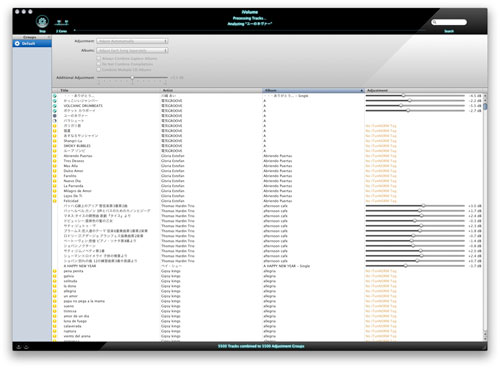Select the Abriendo Puertas title row
Screen dimensions: 500x368
point(78,156)
